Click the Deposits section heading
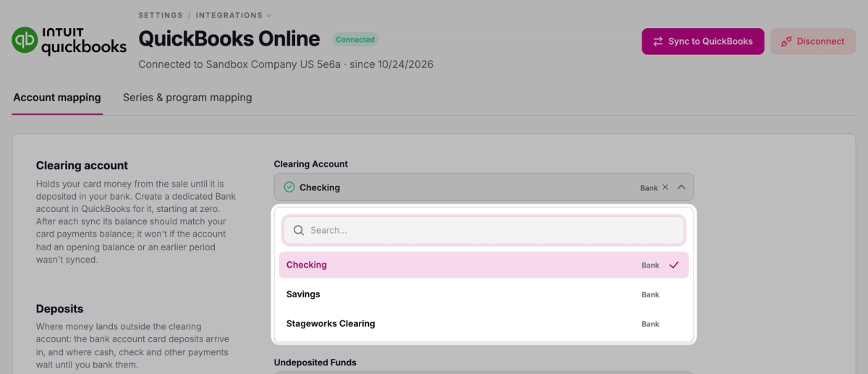Viewport: 868px width, 374px height. (x=59, y=309)
